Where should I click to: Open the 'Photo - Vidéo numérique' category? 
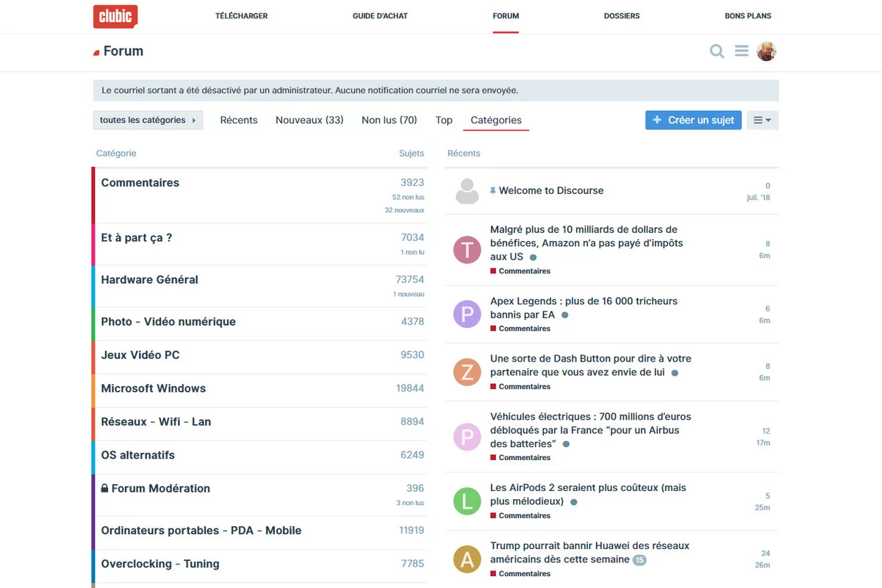[x=168, y=322]
